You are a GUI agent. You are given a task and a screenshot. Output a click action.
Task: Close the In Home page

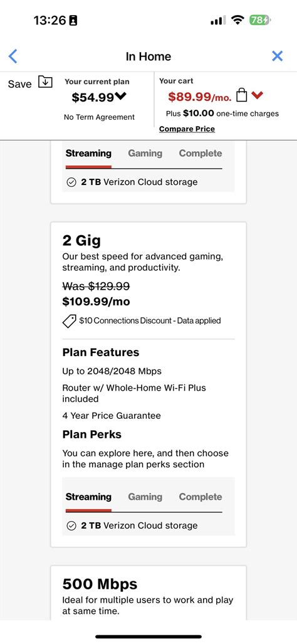pyautogui.click(x=278, y=56)
